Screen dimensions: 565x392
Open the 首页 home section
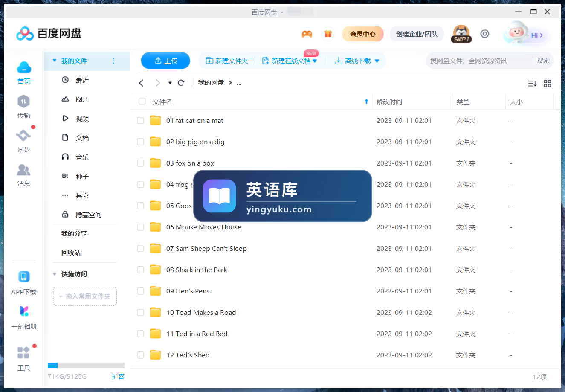(x=24, y=73)
